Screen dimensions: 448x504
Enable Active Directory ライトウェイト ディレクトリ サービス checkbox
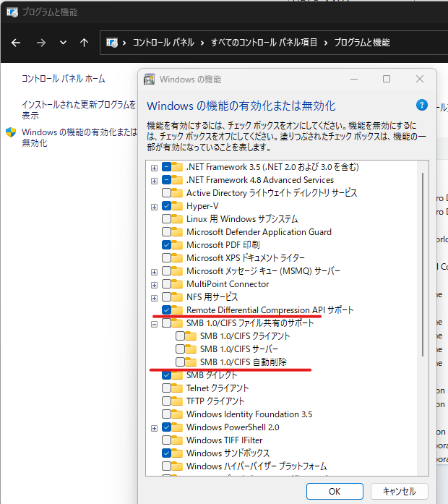click(166, 193)
